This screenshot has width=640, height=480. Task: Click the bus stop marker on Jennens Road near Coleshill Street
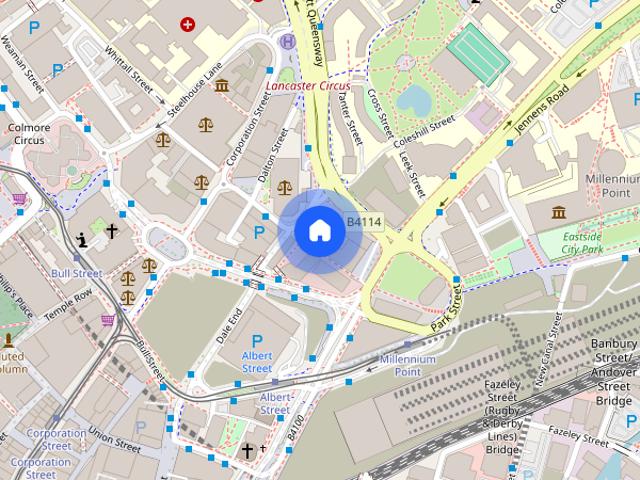(x=510, y=143)
